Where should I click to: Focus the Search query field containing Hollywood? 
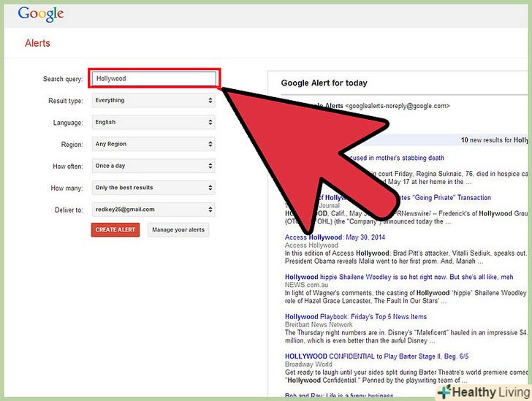coord(154,78)
